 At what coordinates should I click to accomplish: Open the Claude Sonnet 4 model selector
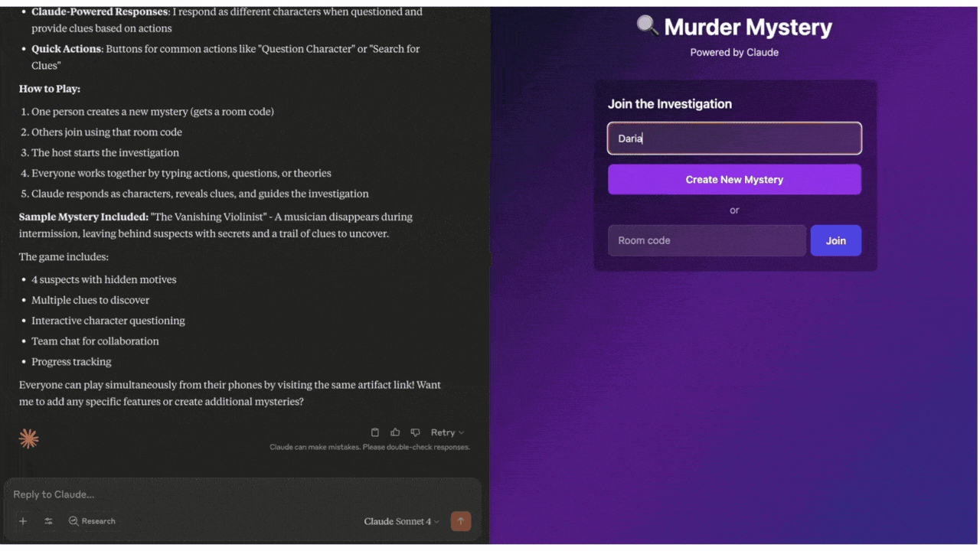pos(402,521)
